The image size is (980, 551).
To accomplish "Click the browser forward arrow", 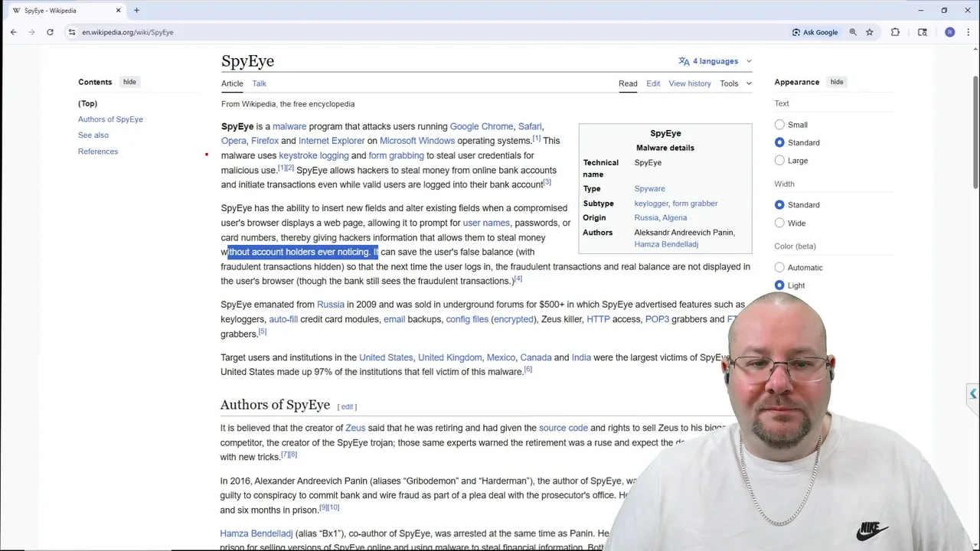I will (x=31, y=32).
